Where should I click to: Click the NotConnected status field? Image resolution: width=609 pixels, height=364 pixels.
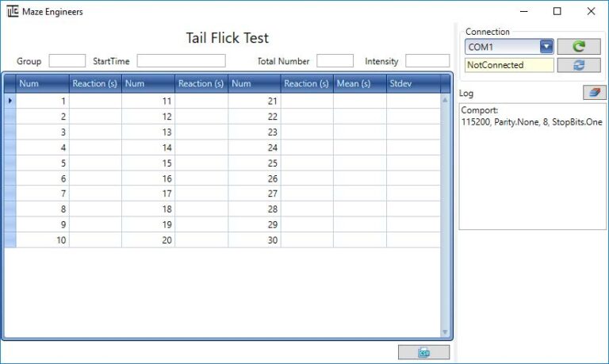coord(509,65)
